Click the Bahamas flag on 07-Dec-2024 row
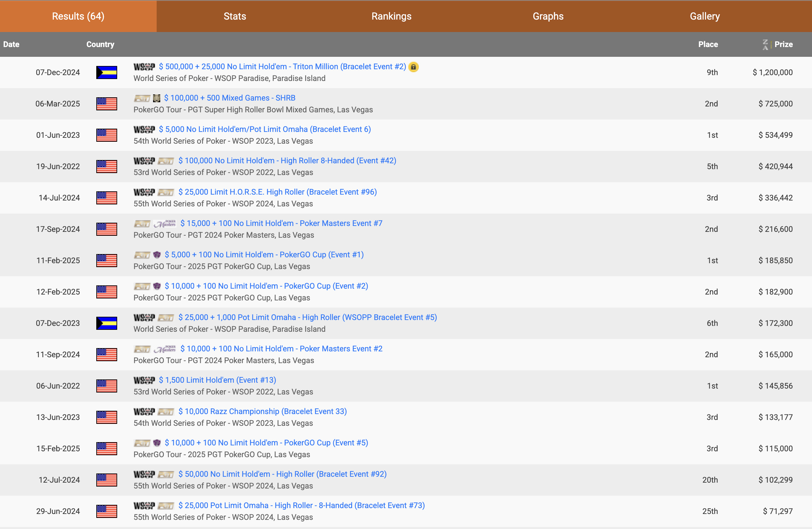 [x=106, y=72]
